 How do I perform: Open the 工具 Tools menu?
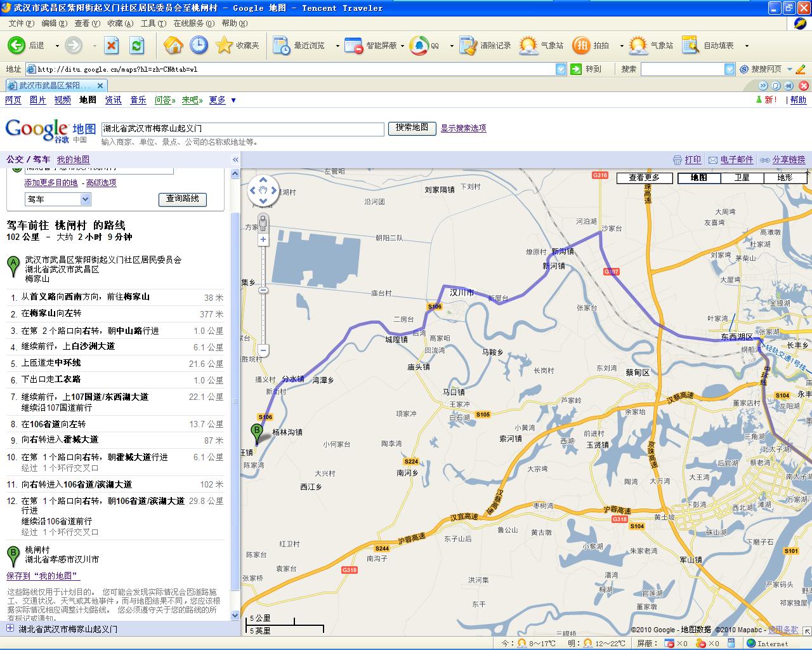pos(153,23)
